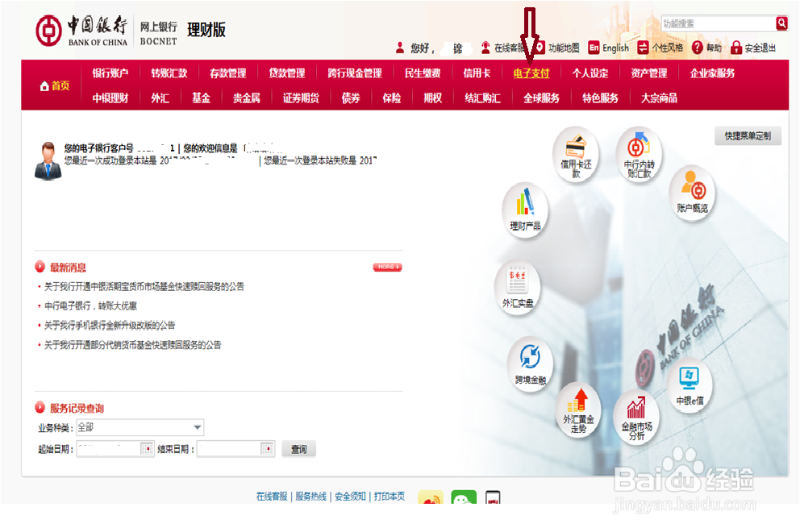Open the 信用卡 menu
The height and width of the screenshot is (532, 800).
pyautogui.click(x=477, y=73)
